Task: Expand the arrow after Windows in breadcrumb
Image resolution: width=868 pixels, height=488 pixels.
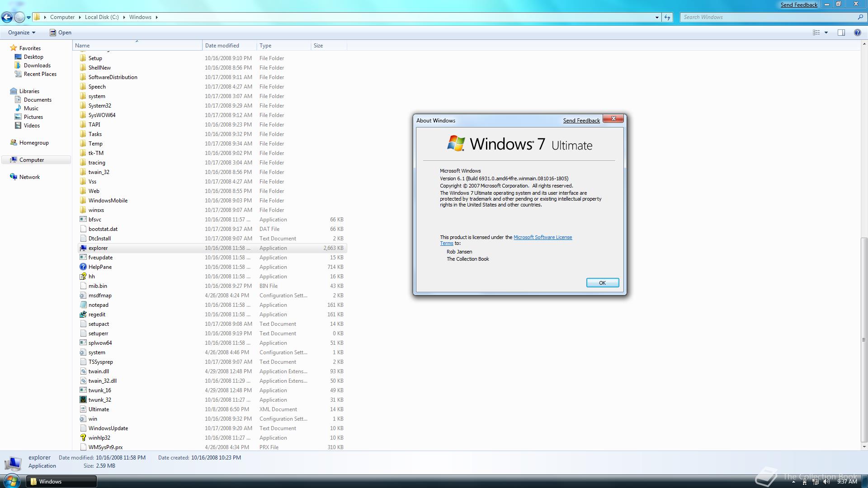Action: 157,17
